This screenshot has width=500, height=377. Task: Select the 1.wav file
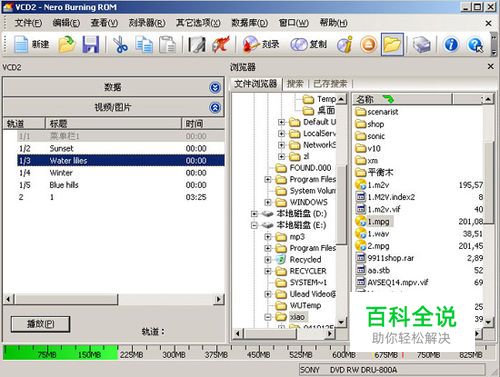[x=372, y=234]
